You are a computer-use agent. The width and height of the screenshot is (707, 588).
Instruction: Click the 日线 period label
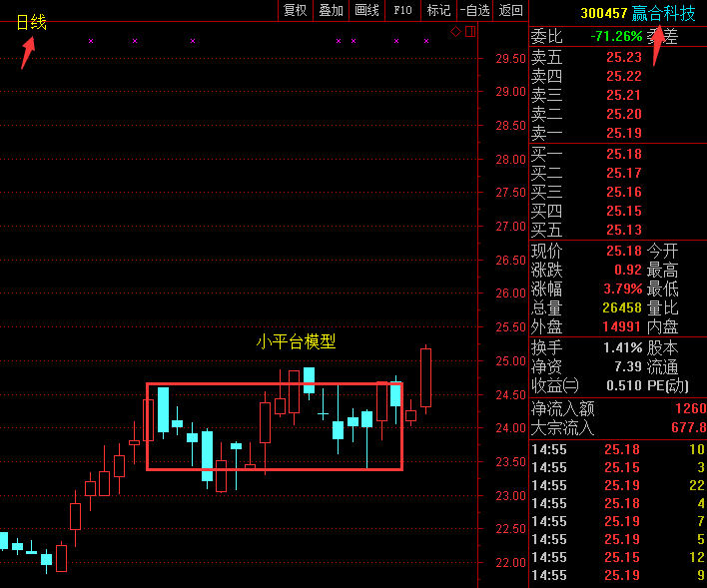[x=31, y=22]
